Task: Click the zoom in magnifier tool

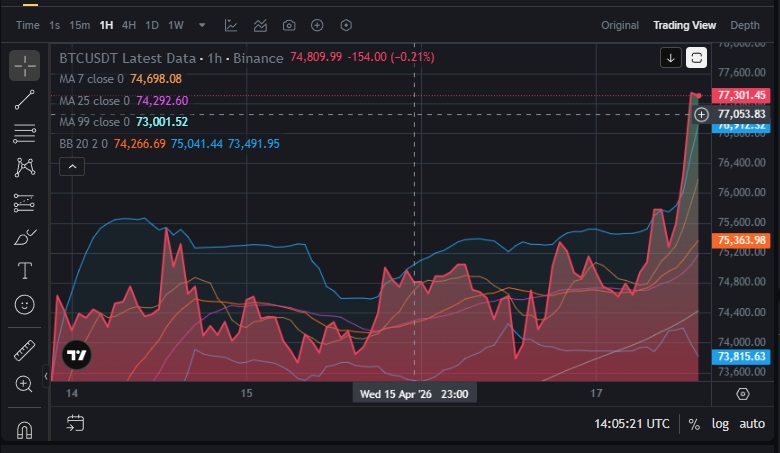Action: pos(25,384)
